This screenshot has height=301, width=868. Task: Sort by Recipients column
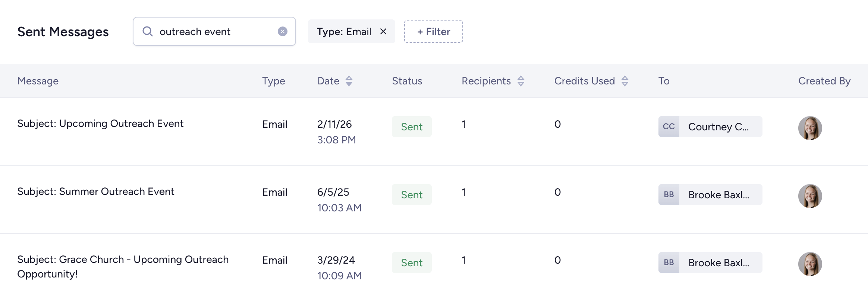(521, 81)
